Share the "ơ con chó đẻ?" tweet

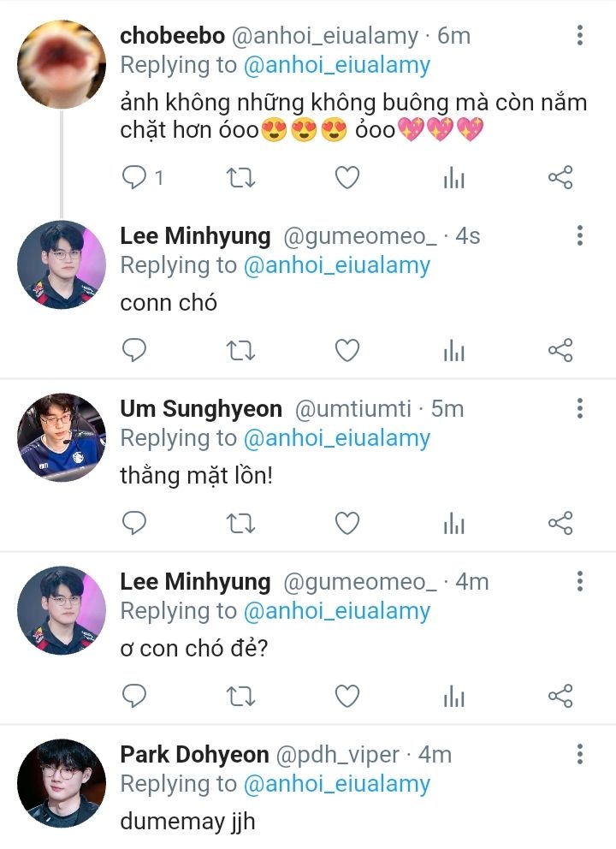[560, 696]
